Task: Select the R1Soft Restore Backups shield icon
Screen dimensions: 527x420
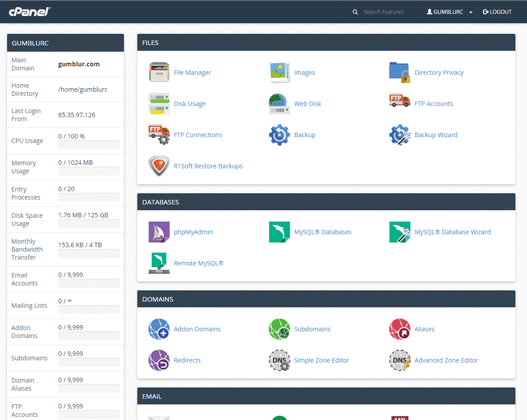Action: click(x=159, y=166)
